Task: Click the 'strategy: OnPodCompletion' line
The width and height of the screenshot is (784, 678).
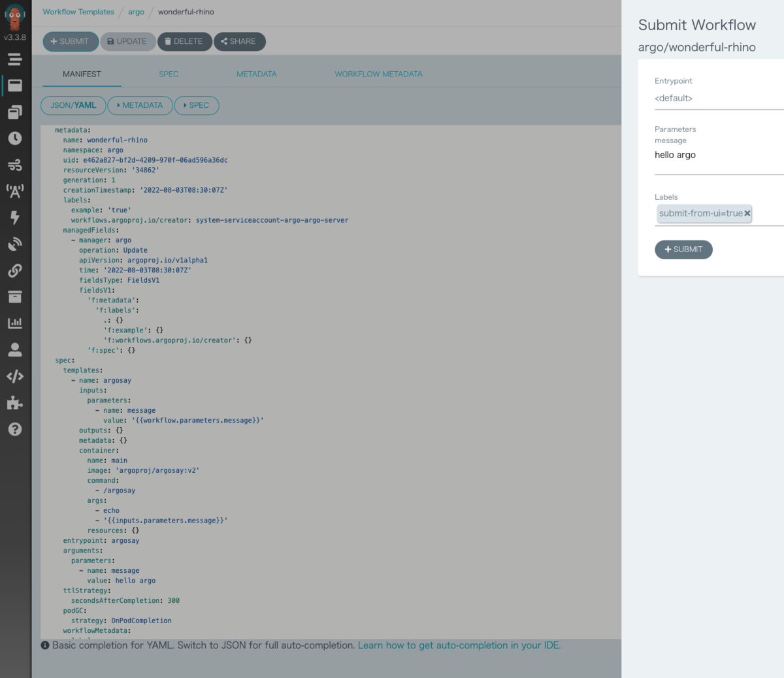Action: 121,621
